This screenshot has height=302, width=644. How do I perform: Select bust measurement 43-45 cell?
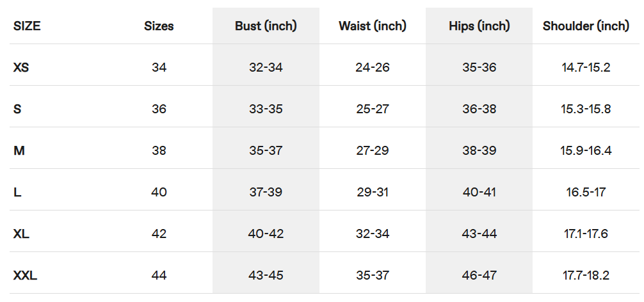pyautogui.click(x=266, y=275)
